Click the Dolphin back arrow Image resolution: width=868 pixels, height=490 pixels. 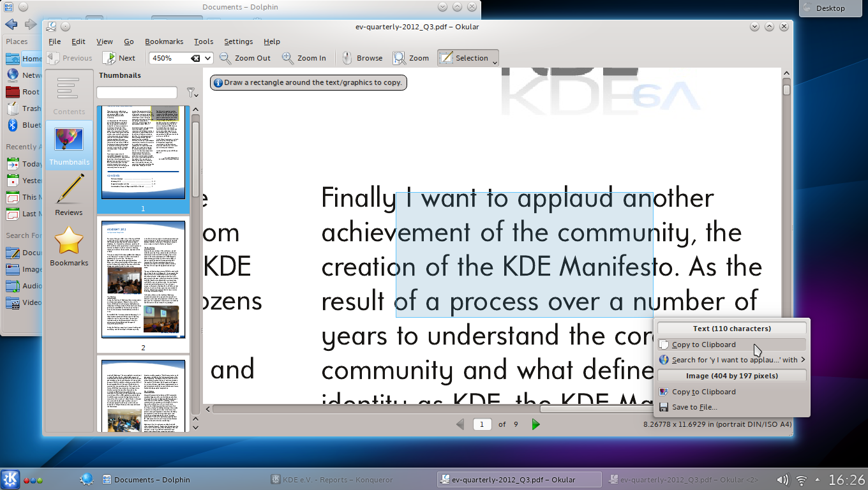(x=11, y=24)
